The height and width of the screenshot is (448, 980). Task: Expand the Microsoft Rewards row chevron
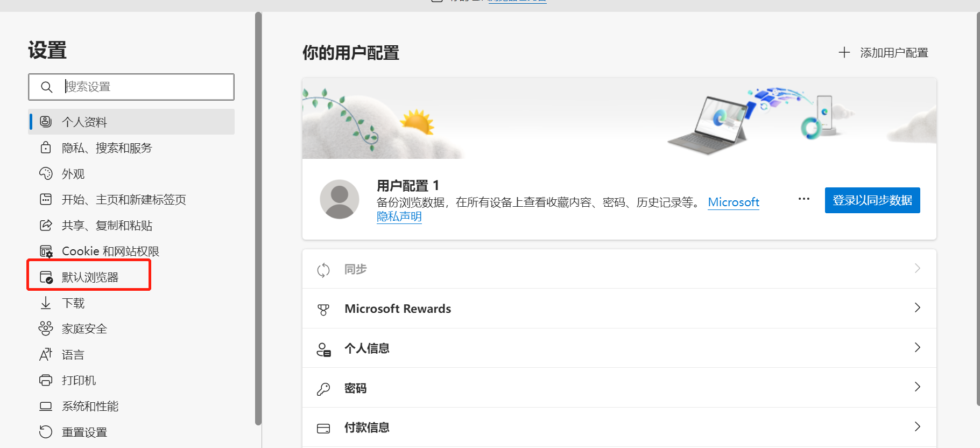917,308
